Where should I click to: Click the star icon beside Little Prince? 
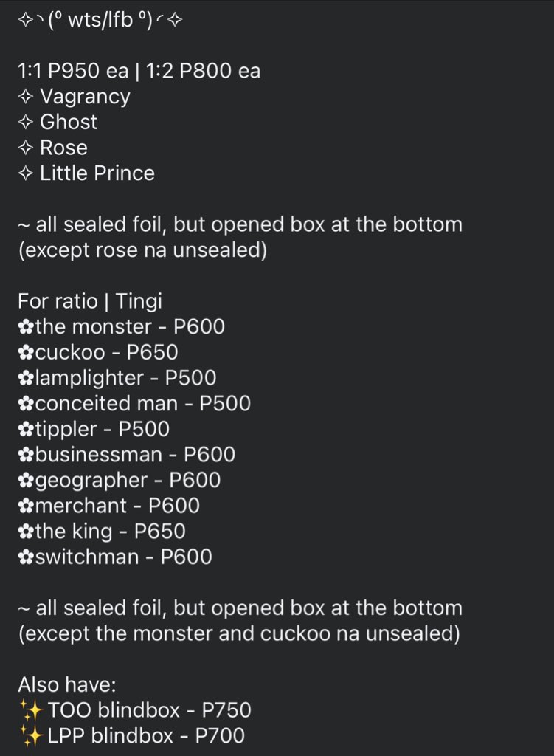click(26, 173)
